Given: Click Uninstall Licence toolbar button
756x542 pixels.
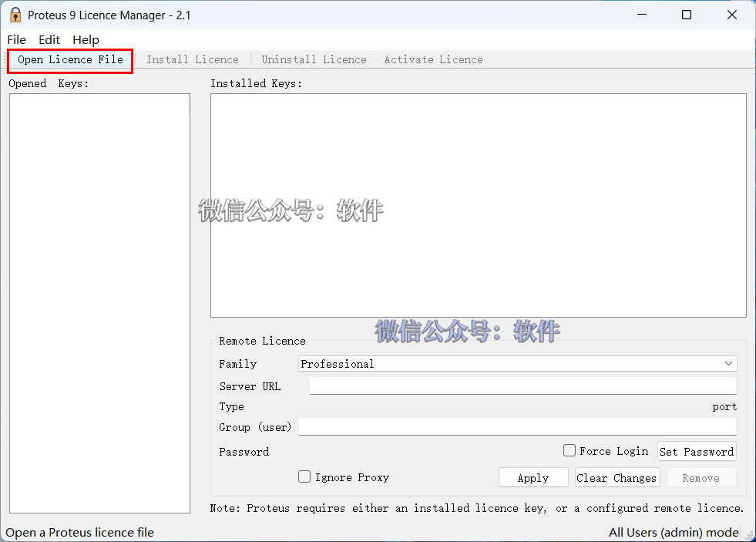Looking at the screenshot, I should [x=314, y=60].
